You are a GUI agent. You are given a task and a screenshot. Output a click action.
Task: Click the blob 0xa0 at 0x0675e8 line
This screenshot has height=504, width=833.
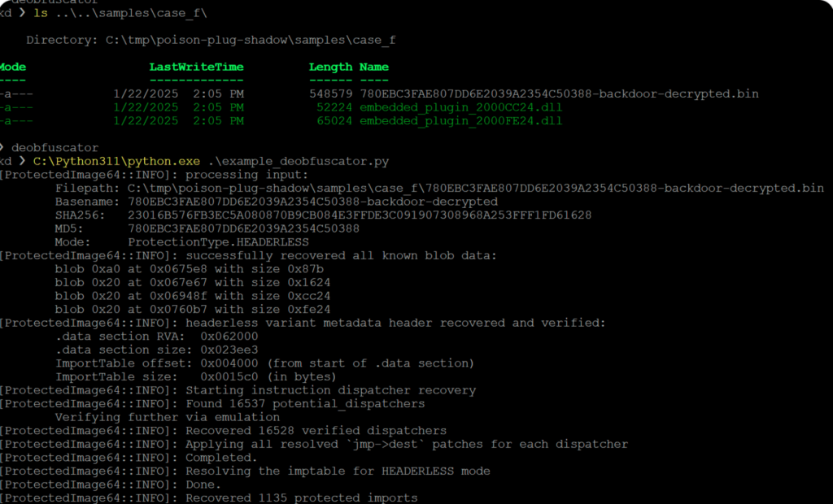click(189, 269)
